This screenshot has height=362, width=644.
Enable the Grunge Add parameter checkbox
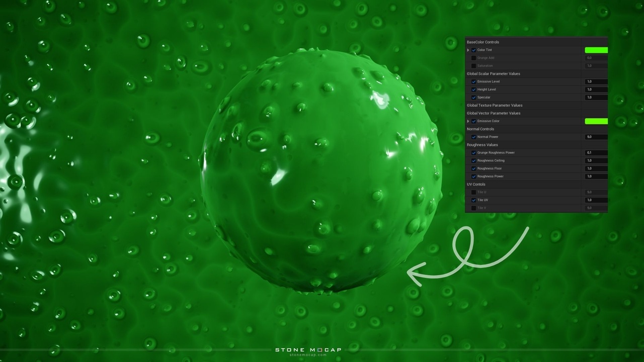click(473, 58)
